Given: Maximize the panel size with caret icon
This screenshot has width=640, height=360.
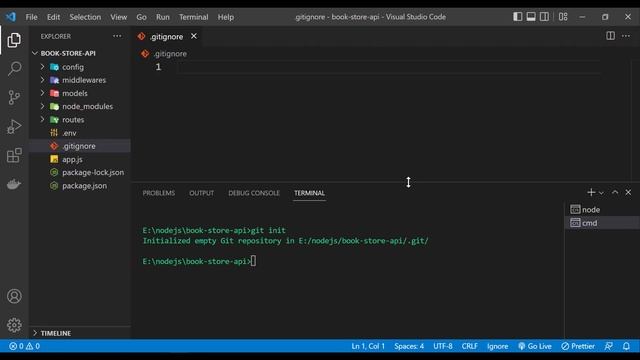Looking at the screenshot, I should pyautogui.click(x=615, y=192).
